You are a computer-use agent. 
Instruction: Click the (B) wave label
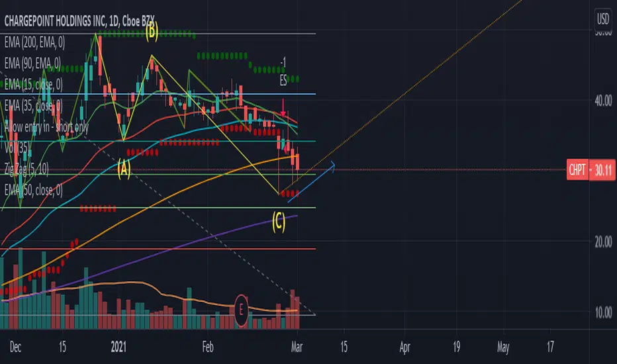coord(152,32)
